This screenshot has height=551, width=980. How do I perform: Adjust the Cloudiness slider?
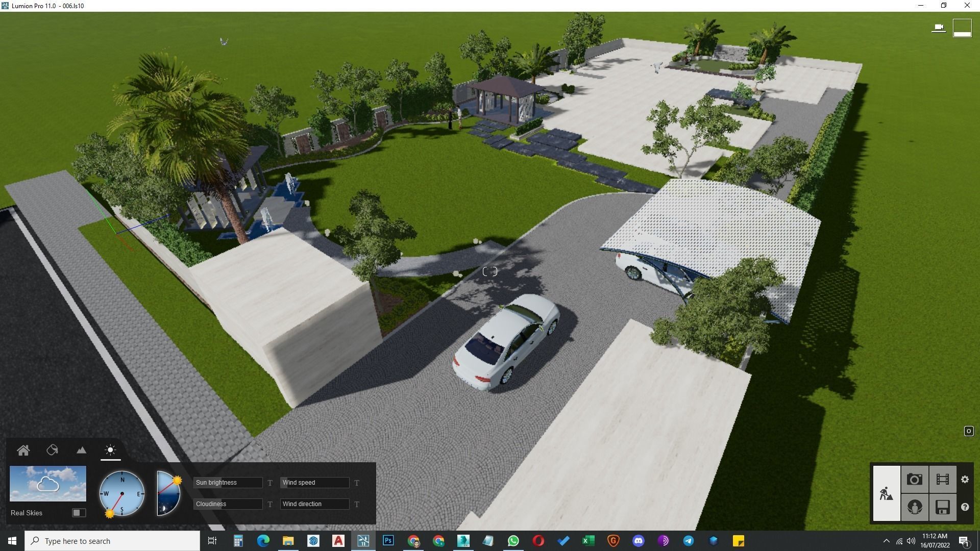point(228,504)
